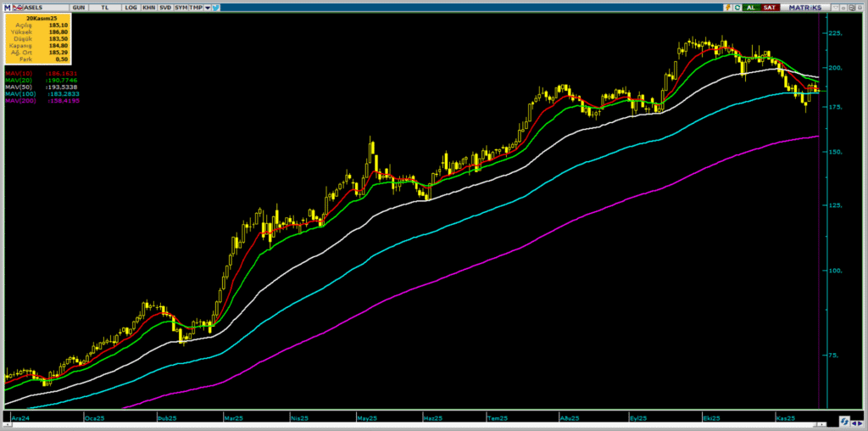Open the TMP template menu
This screenshot has height=431, width=868.
196,7
